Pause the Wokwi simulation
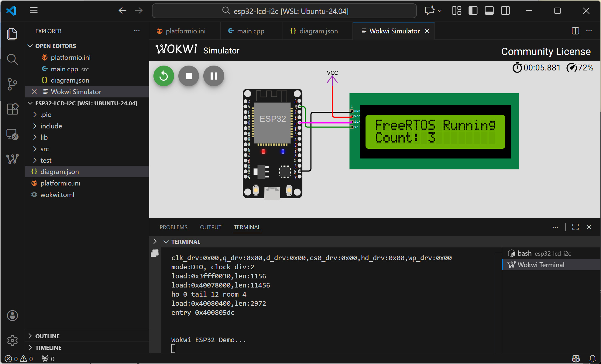601x364 pixels. [x=214, y=76]
